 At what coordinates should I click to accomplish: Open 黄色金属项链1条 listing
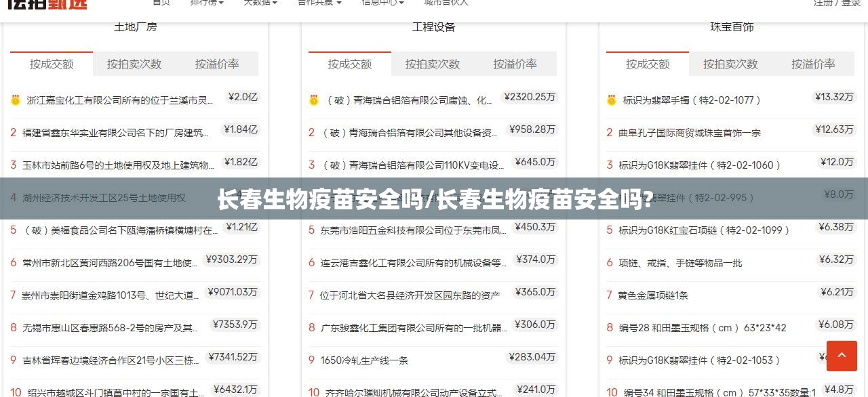pyautogui.click(x=653, y=295)
